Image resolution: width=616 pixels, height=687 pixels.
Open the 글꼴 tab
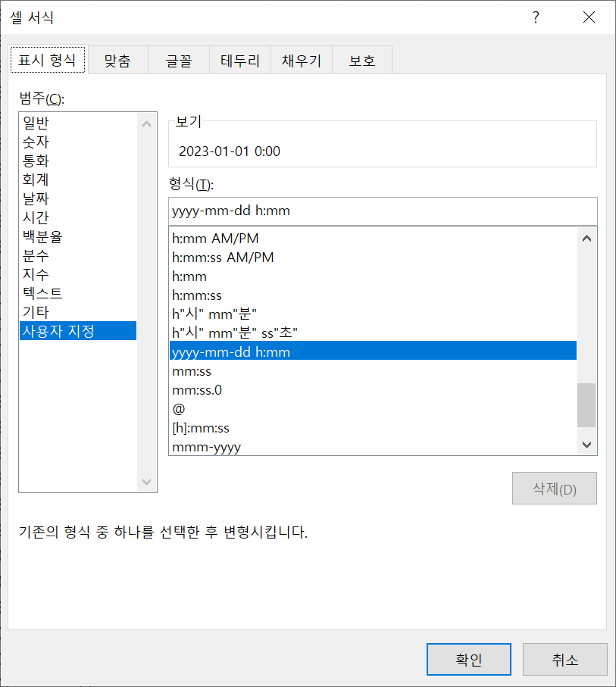pyautogui.click(x=179, y=61)
